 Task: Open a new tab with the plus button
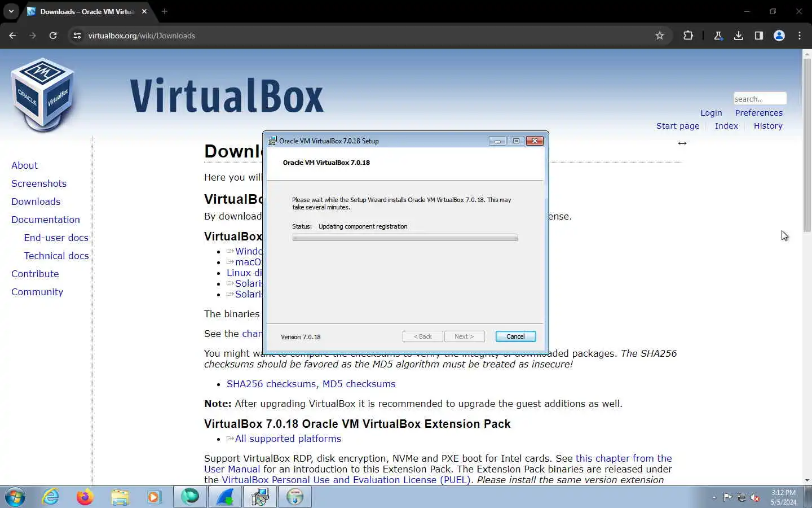(x=165, y=11)
